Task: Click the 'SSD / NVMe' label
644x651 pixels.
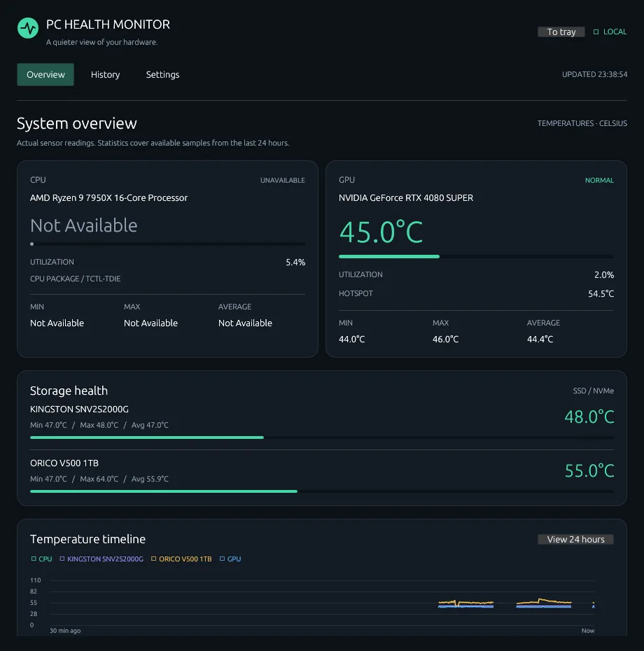Action: [594, 391]
